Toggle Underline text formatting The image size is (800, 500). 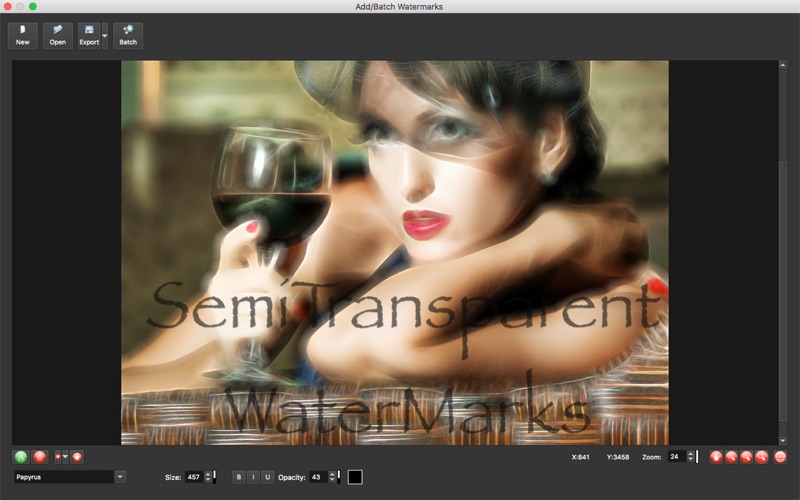(x=267, y=477)
